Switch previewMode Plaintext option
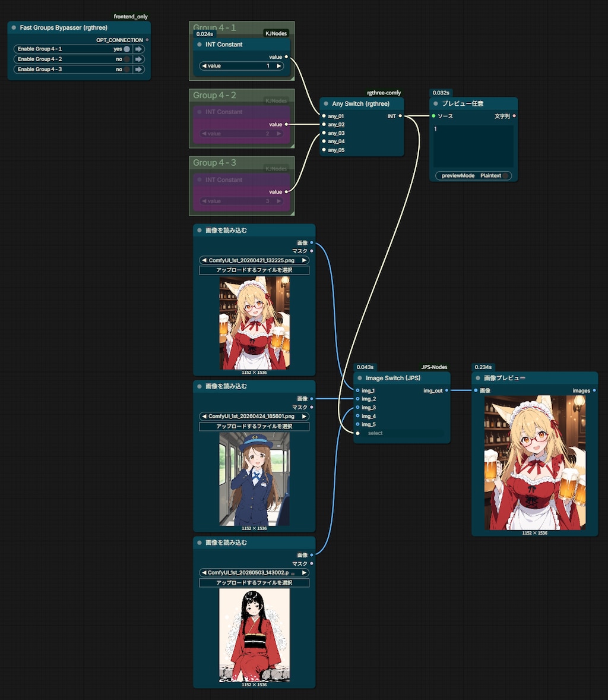 click(x=473, y=175)
